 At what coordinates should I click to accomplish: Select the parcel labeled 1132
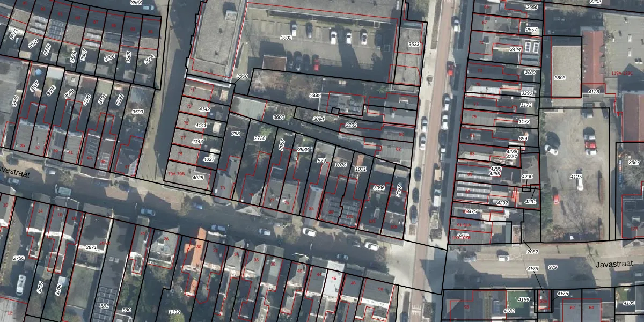(174, 312)
